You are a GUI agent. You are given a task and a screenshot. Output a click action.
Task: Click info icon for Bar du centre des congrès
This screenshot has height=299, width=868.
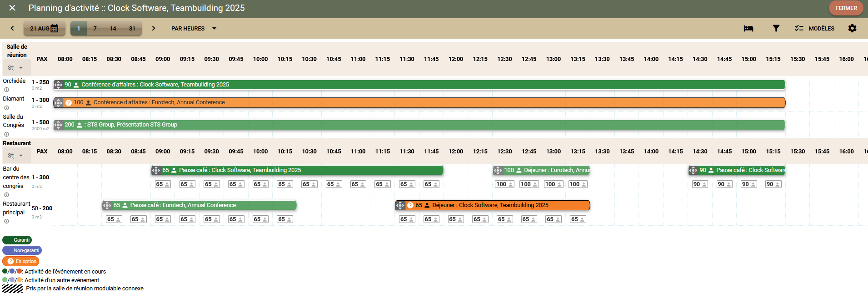(x=6, y=195)
